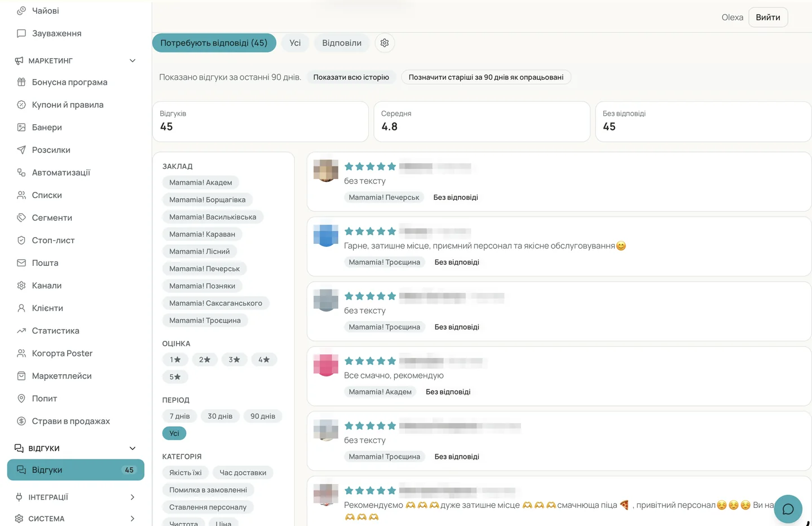This screenshot has height=526, width=812.
Task: Open Статистика menu item
Action: point(76,330)
